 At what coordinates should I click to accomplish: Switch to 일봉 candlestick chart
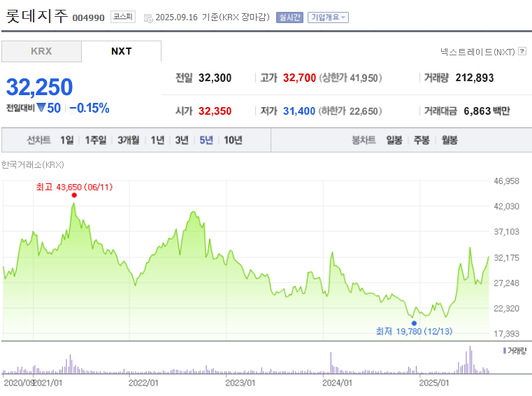point(394,140)
